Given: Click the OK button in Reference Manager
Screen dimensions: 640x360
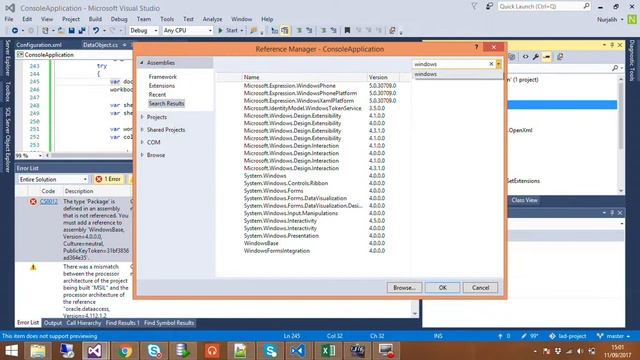Looking at the screenshot, I should click(x=442, y=288).
